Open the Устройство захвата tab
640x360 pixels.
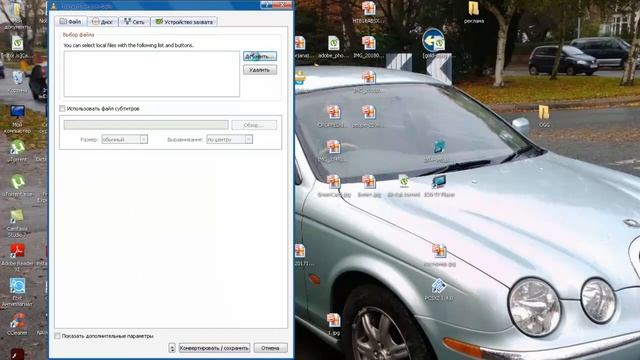point(184,22)
